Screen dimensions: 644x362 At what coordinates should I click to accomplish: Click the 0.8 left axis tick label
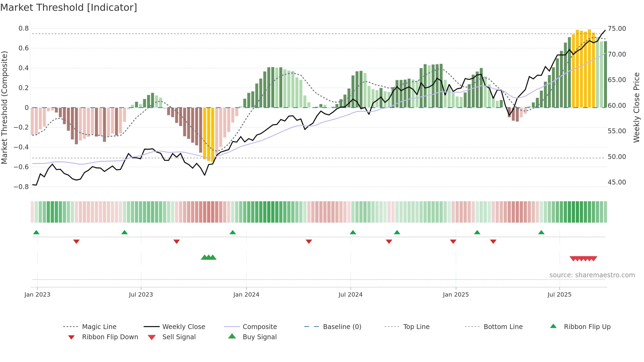pos(24,28)
